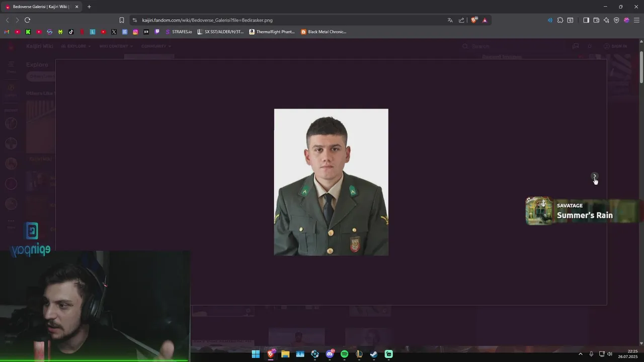The image size is (644, 362).
Task: Click the SIGN IN link
Action: point(615,46)
